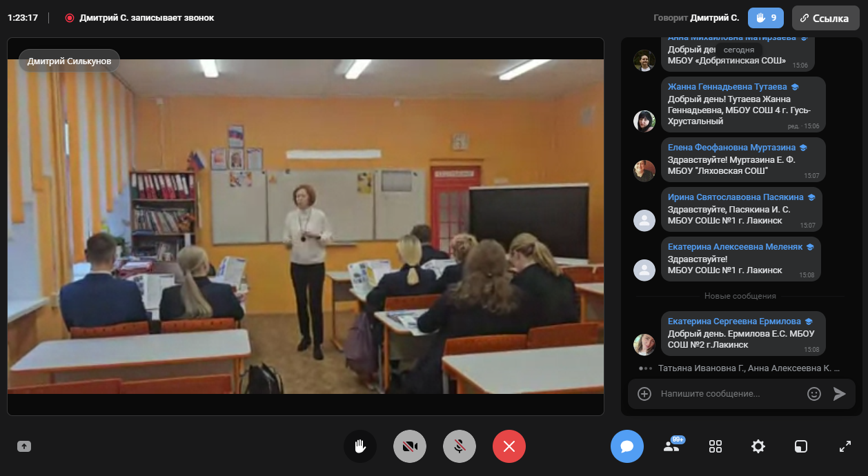Open the participants list icon
This screenshot has height=476, width=868.
click(x=671, y=446)
